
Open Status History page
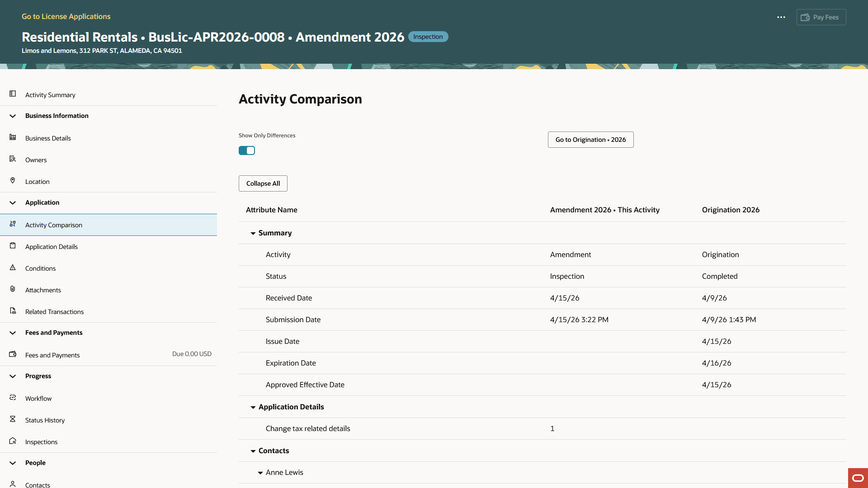45,420
